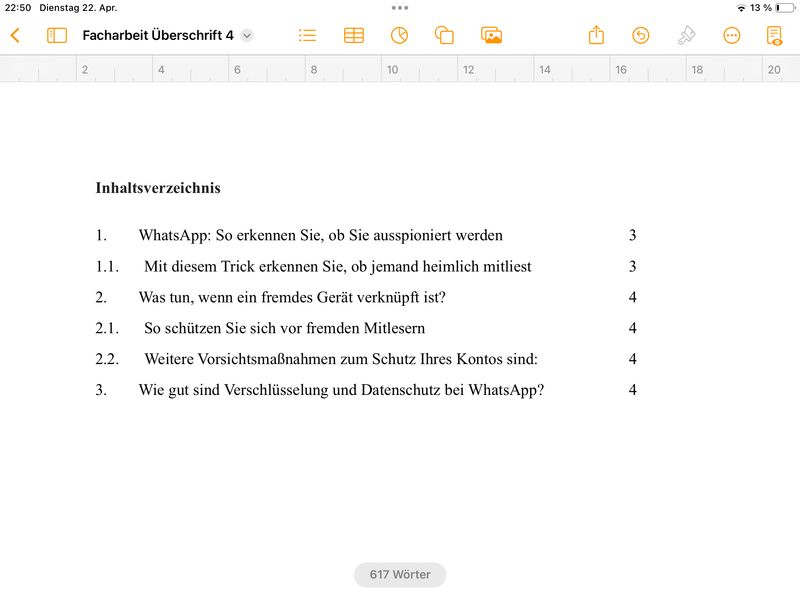Viewport: 800px width, 600px height.
Task: Insert a photo or media
Action: pyautogui.click(x=491, y=35)
